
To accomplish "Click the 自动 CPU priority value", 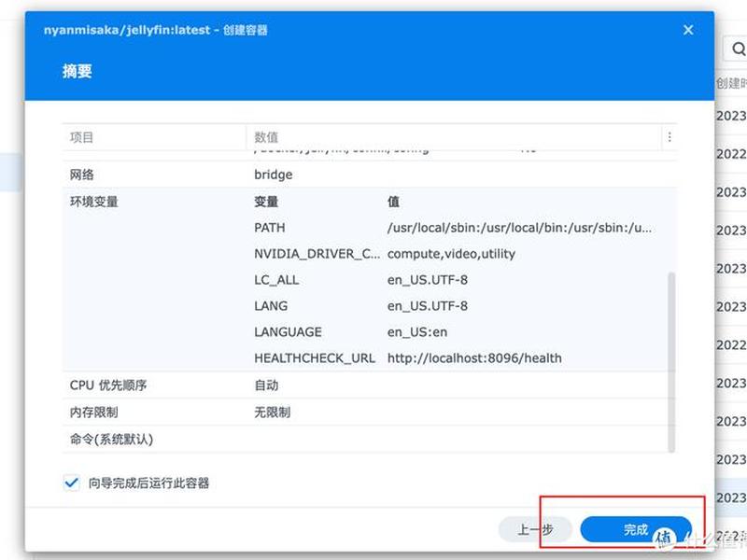I will (266, 385).
